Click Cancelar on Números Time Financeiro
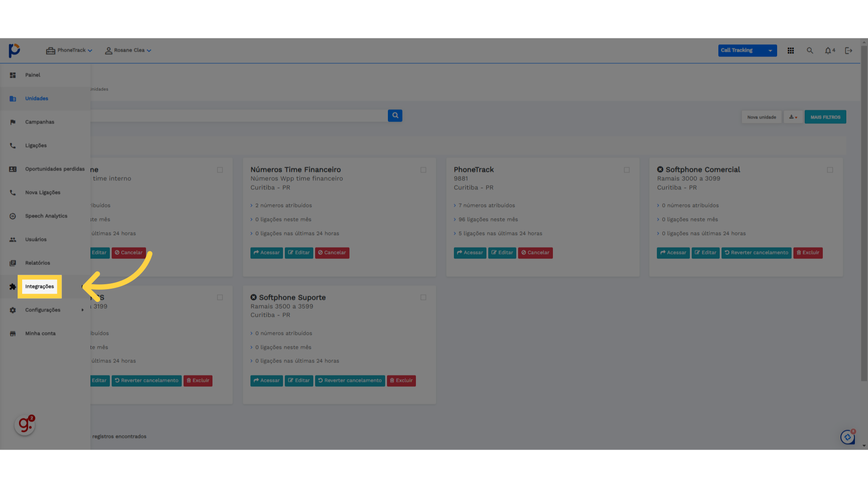 (x=332, y=253)
